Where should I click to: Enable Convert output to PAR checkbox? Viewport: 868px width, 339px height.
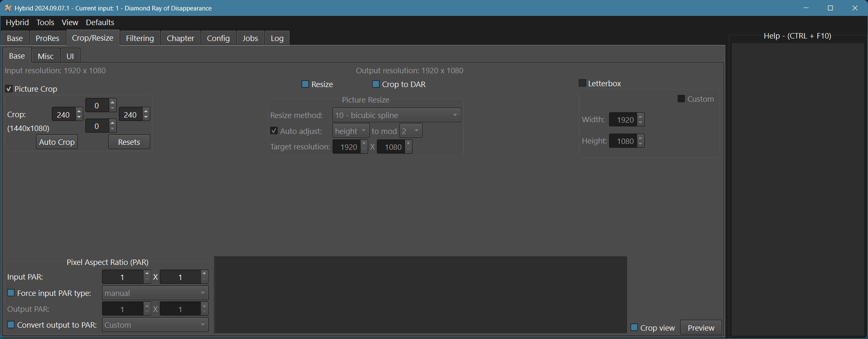(x=11, y=325)
